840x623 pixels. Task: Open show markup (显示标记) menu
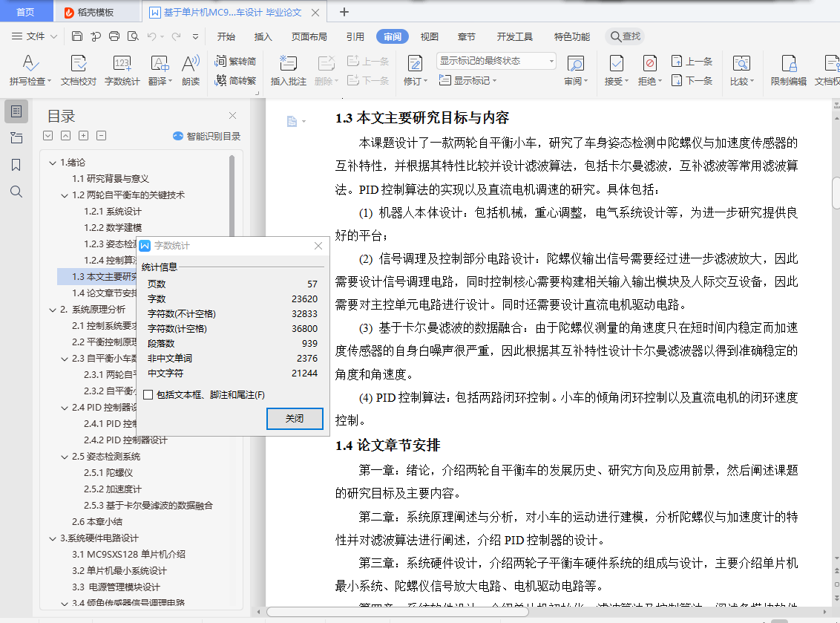pyautogui.click(x=467, y=80)
